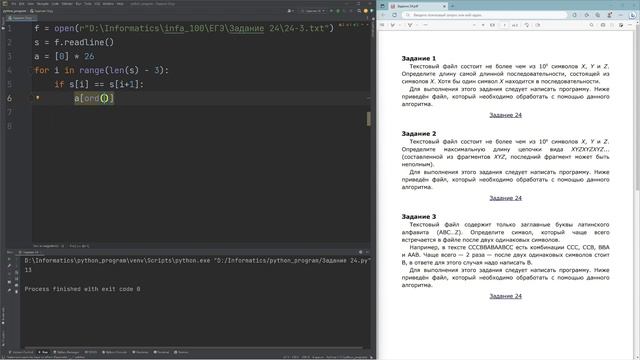Click the editor vertical scrollbar thumb
Screen dimensions: 640x360
(369, 119)
